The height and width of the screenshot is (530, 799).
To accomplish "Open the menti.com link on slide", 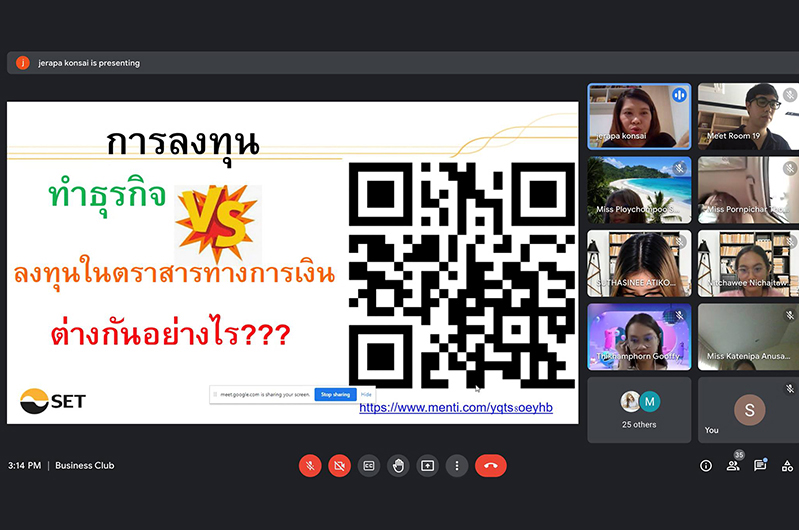I will tap(456, 408).
